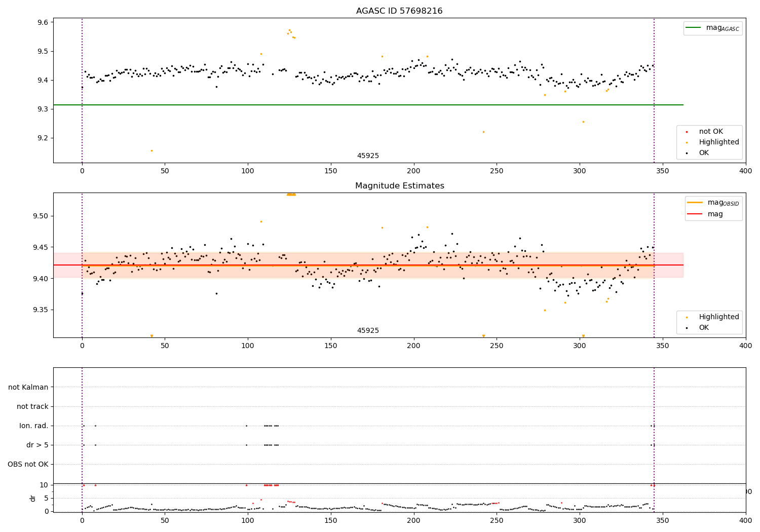Click the red mag line in middle plot
The image size is (760, 532).
pyautogui.click(x=368, y=265)
